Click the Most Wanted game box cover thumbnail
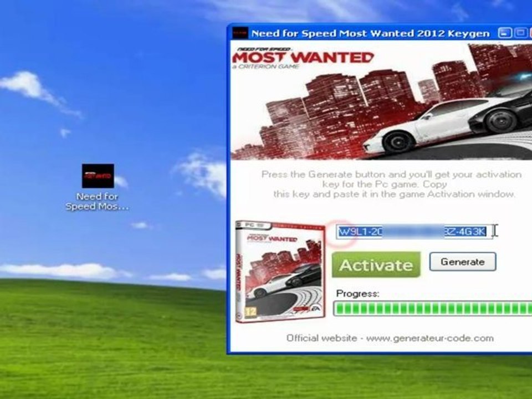 [280, 272]
